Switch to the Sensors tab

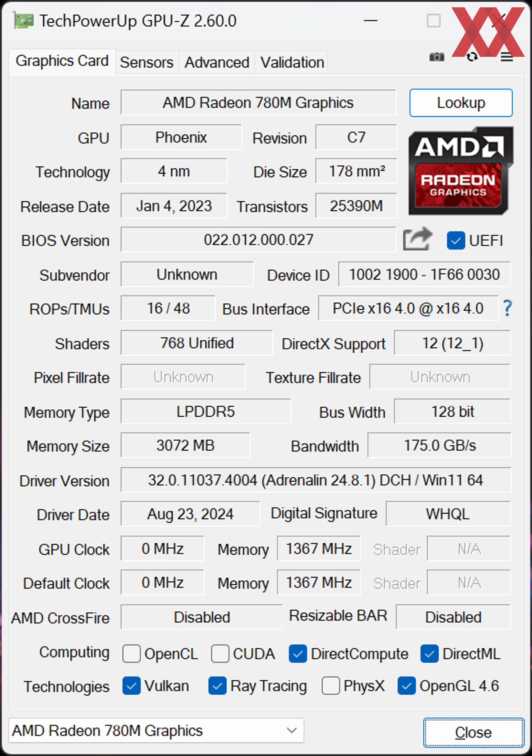click(x=147, y=62)
